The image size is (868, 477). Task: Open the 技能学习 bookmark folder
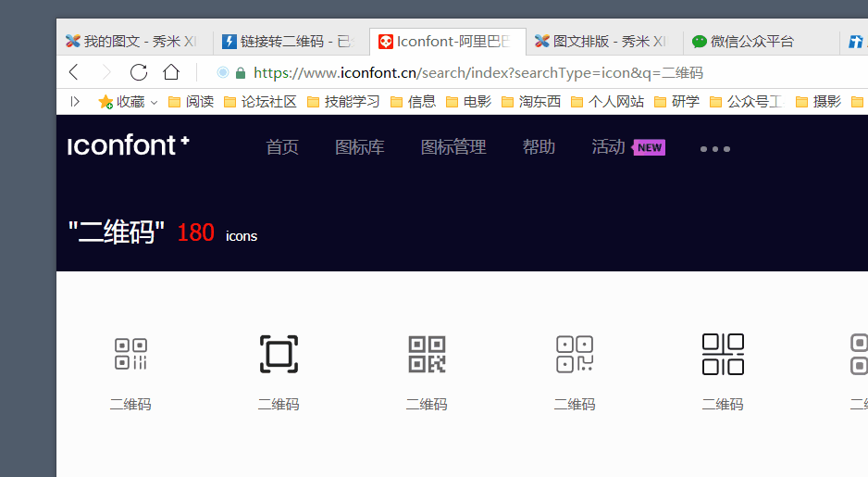[x=343, y=101]
